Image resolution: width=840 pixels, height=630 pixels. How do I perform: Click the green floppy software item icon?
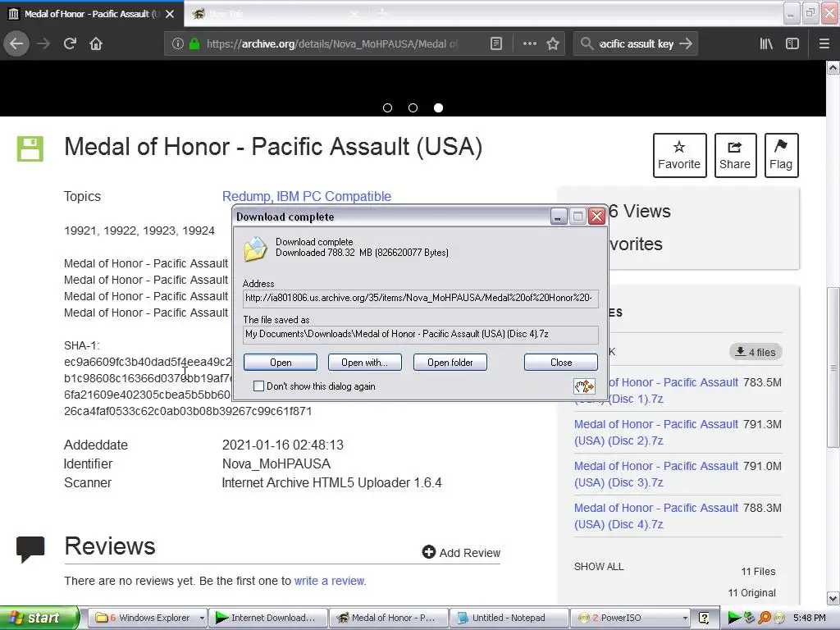coord(30,148)
